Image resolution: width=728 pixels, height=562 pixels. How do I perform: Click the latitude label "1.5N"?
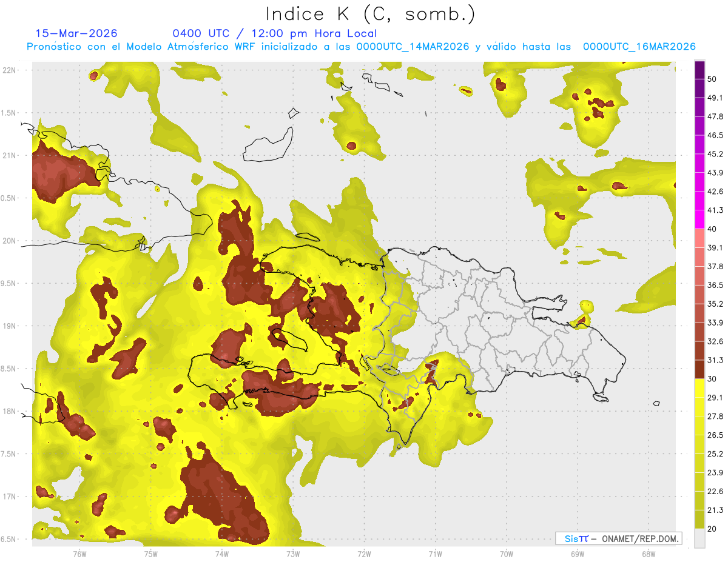pos(8,113)
